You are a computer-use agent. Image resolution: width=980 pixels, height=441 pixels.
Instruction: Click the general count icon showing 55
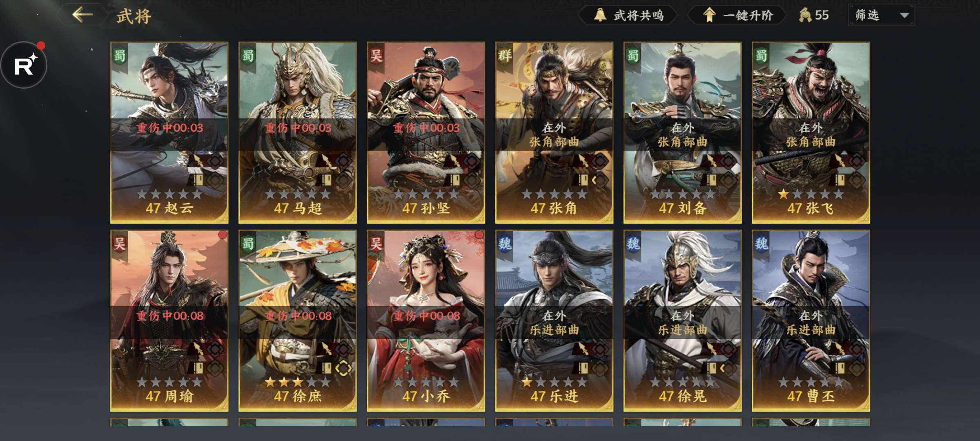(805, 15)
